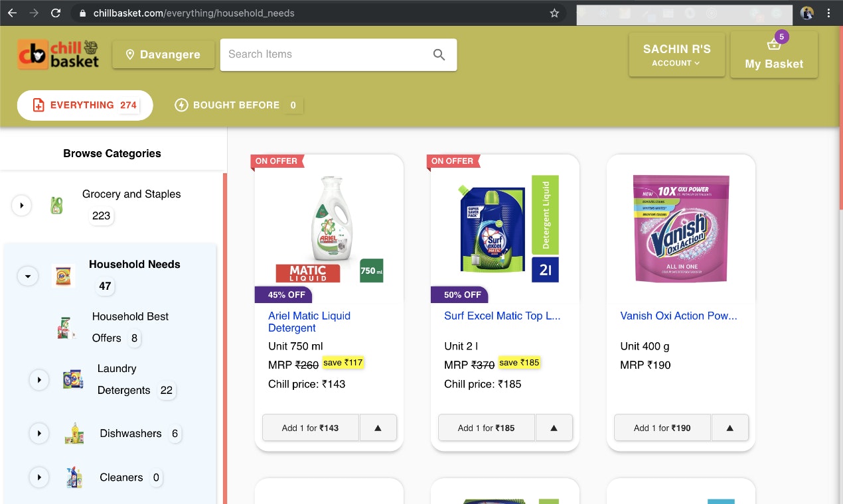
Task: Open the Surf Excel Matic Top L... link
Action: (x=502, y=316)
